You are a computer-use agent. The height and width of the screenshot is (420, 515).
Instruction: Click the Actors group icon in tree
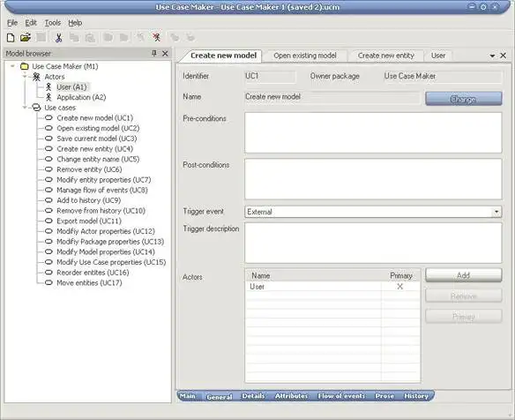36,77
